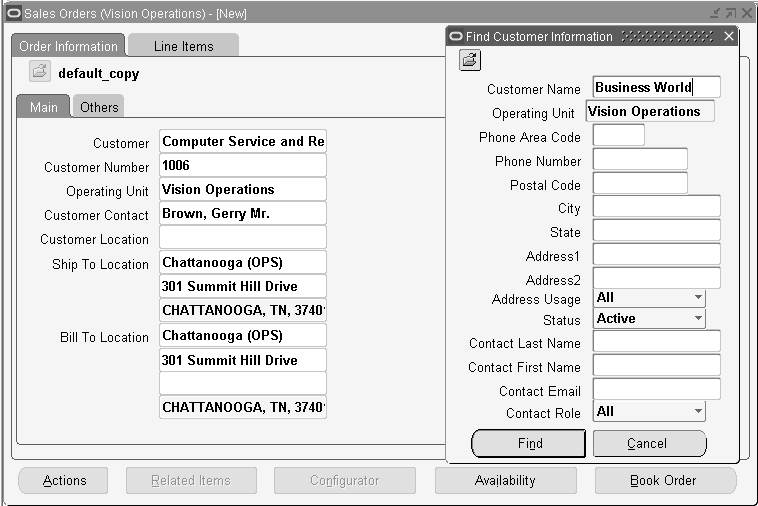Click the Customer Number field showing 1006

point(243,165)
